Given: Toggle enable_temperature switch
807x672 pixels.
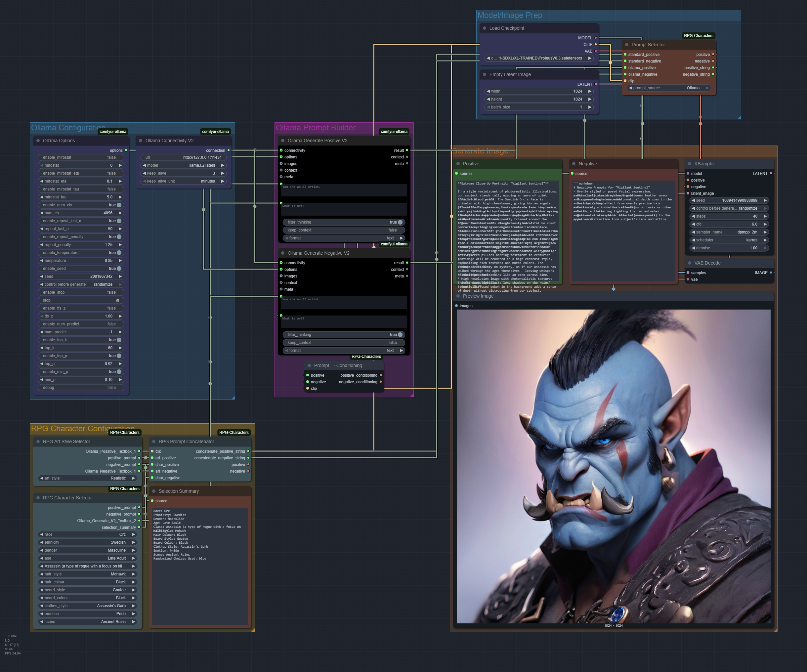Looking at the screenshot, I should click(81, 253).
